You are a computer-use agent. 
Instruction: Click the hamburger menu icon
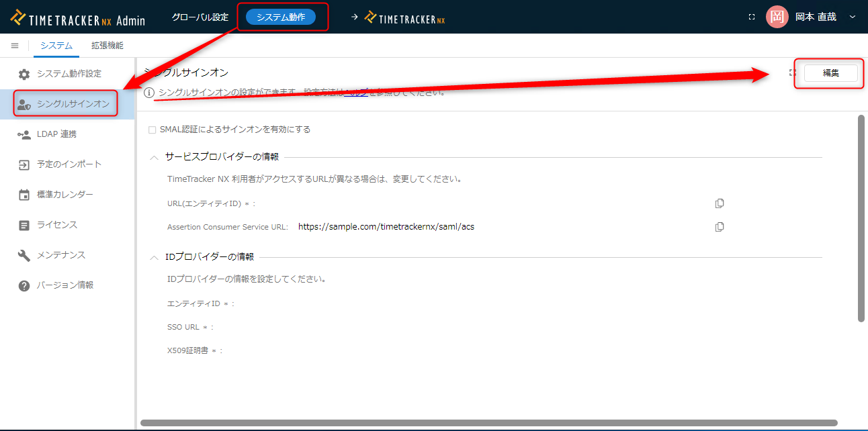(x=15, y=46)
